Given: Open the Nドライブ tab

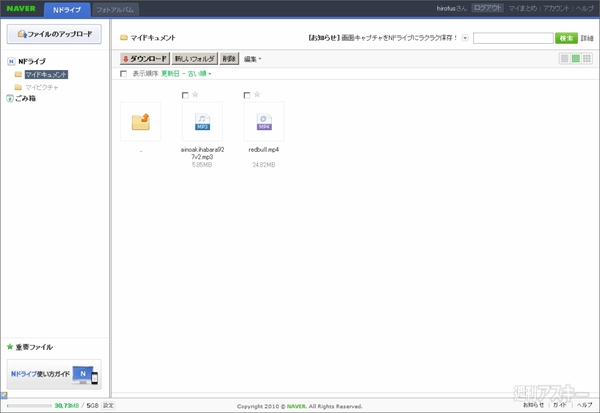Looking at the screenshot, I should pyautogui.click(x=67, y=10).
